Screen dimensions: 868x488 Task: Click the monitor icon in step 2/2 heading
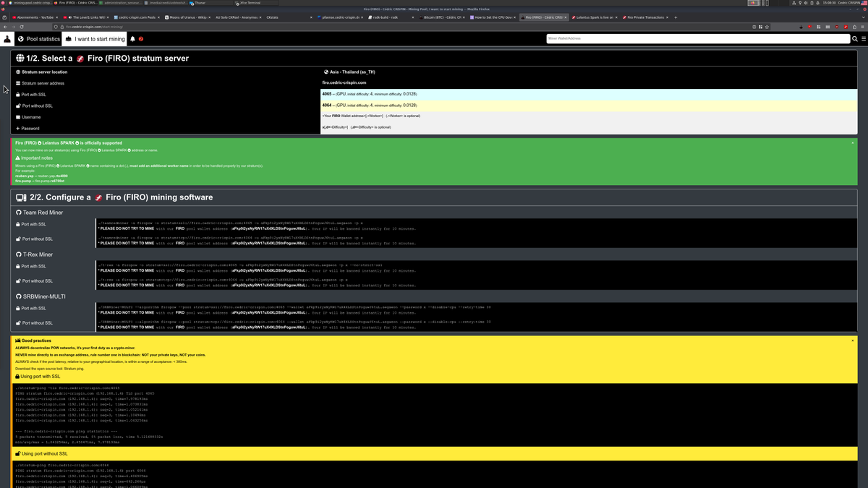21,197
